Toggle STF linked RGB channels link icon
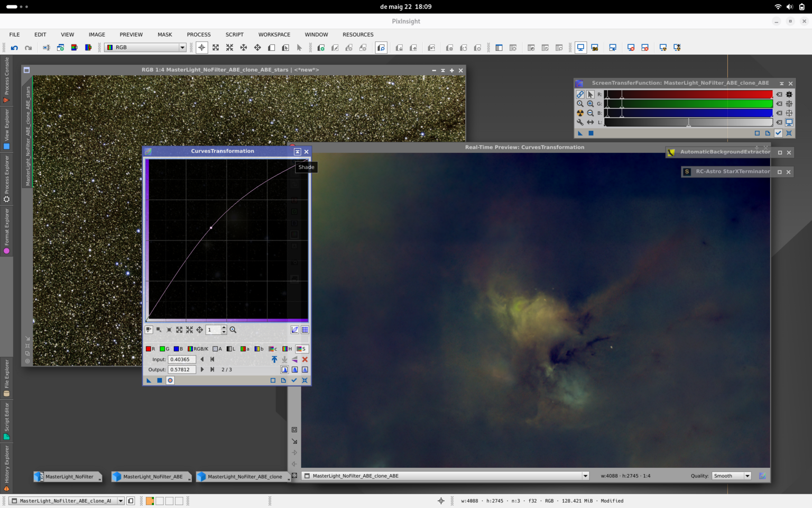 [x=580, y=94]
